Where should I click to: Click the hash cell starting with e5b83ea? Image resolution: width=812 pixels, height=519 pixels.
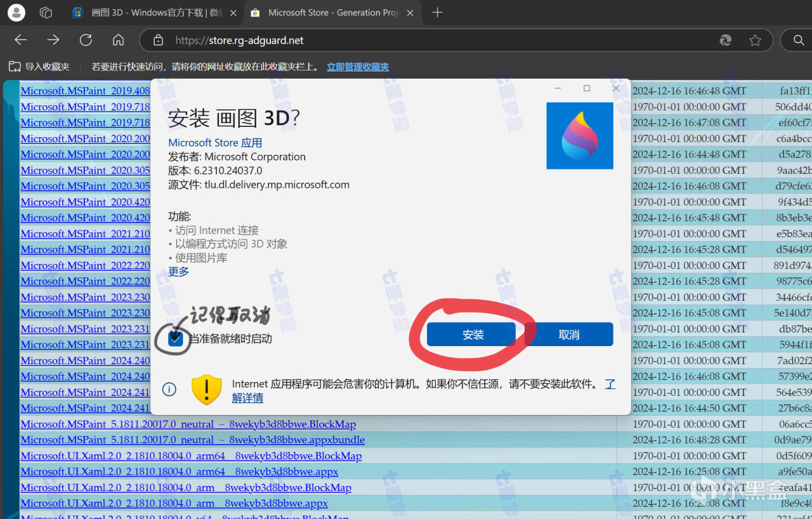[x=794, y=233]
